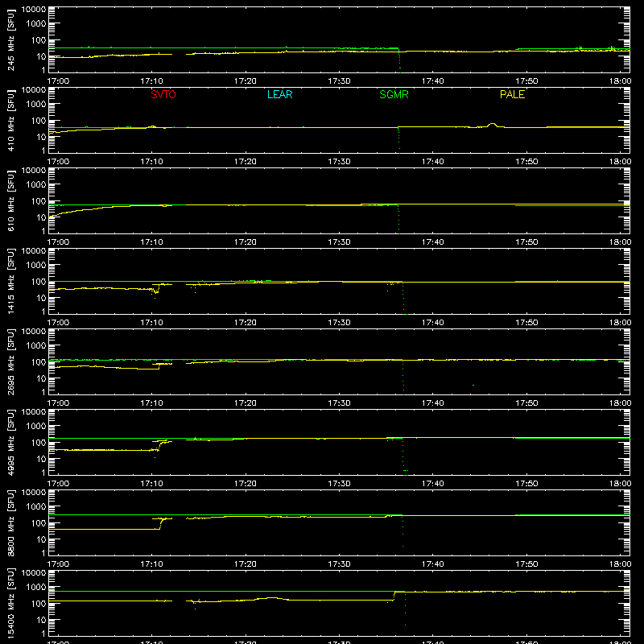Click 17:40 tick under the 8800 MHz plot
644x644 pixels.
click(x=432, y=564)
